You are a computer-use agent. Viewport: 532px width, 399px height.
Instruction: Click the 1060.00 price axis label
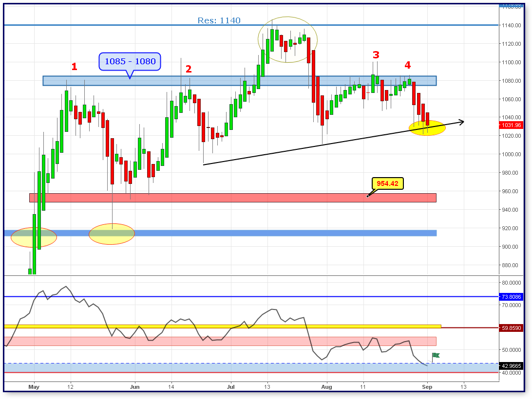coord(512,99)
